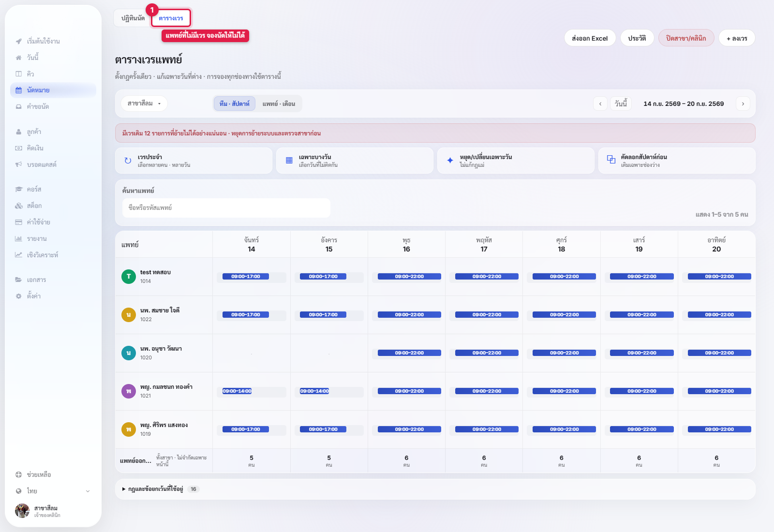Open the เวรประจำ recurring shift card
The width and height of the screenshot is (774, 532).
pos(193,161)
